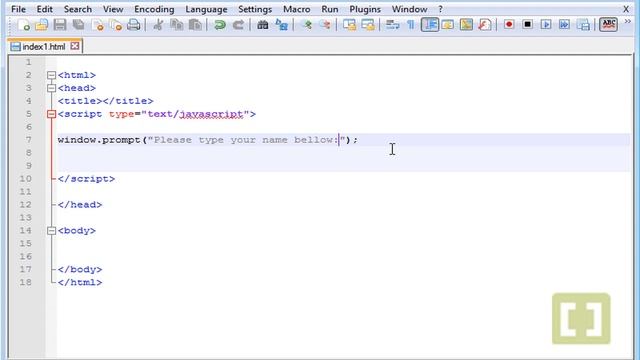Click the <title></title> line
Viewport: 640px width, 360px height.
tap(105, 101)
